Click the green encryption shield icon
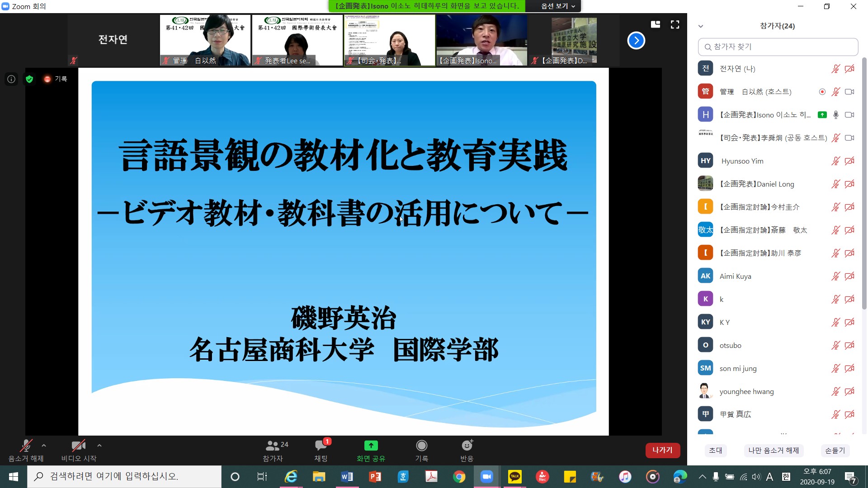Screen dimensions: 868x488 [29, 79]
